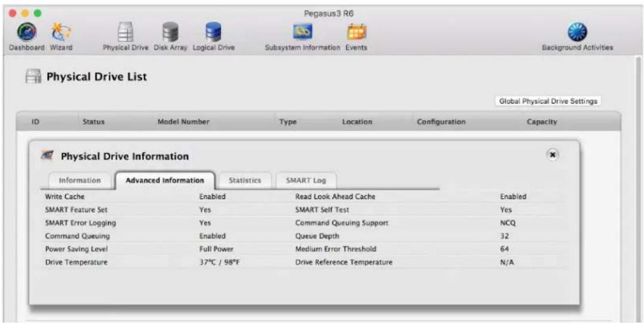Select the 37°C / 98°F temperature value
The height and width of the screenshot is (323, 644).
tap(219, 262)
